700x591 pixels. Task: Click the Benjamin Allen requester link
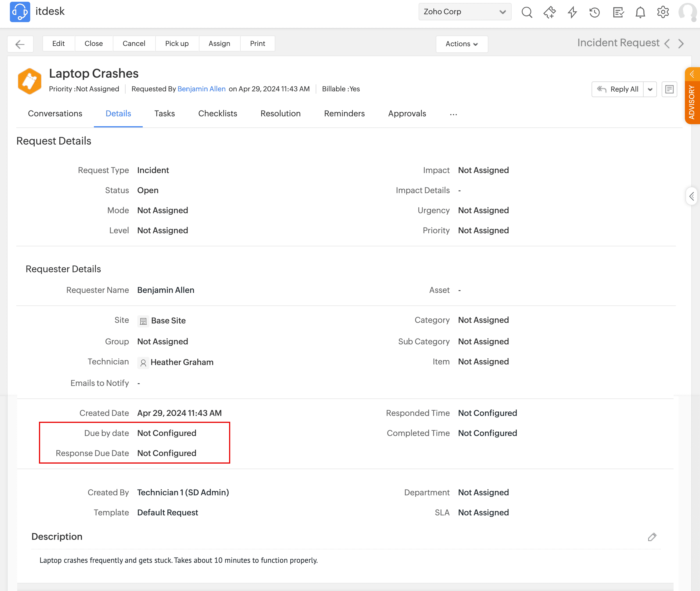[x=201, y=89]
